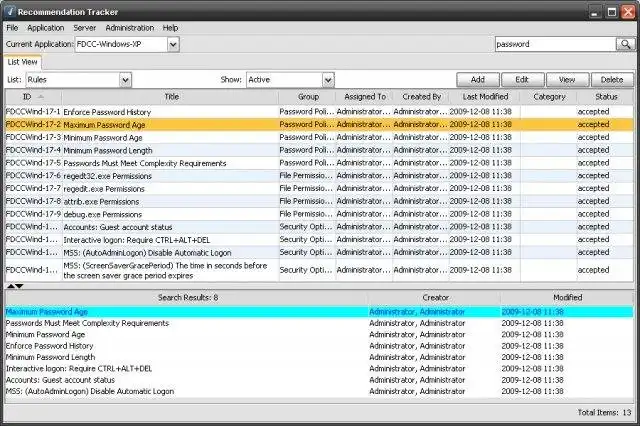Open the Help menu

170,28
